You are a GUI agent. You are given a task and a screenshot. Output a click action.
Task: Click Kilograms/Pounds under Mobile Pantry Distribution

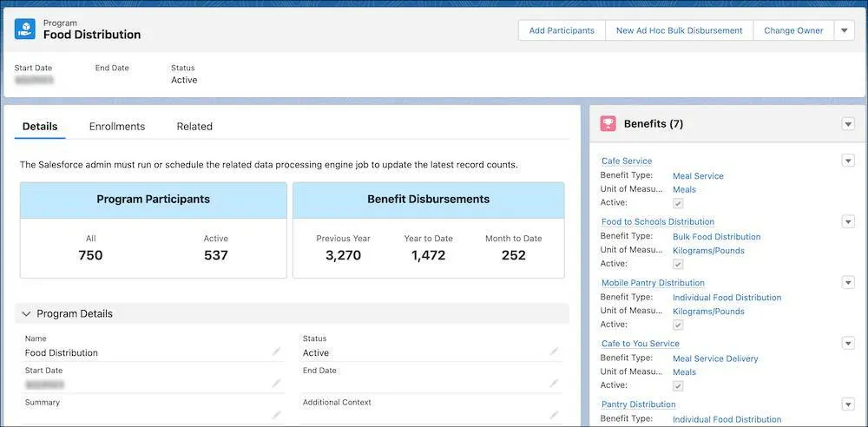pyautogui.click(x=708, y=312)
